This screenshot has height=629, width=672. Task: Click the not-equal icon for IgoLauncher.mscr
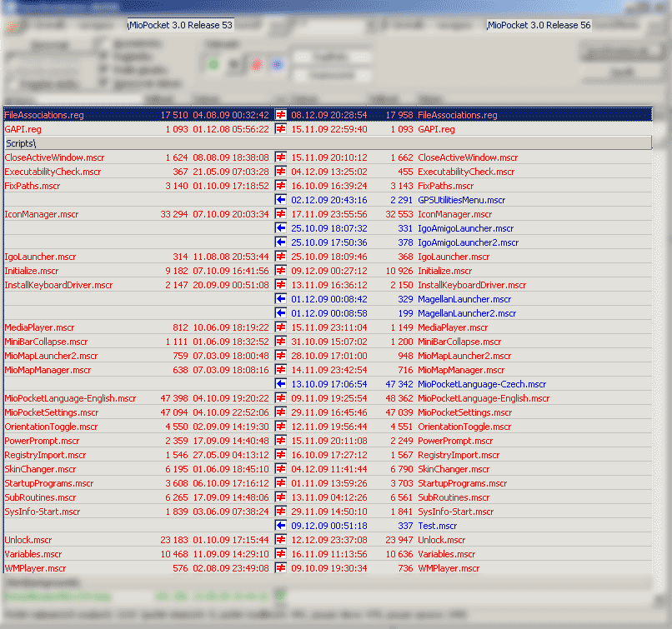(281, 256)
